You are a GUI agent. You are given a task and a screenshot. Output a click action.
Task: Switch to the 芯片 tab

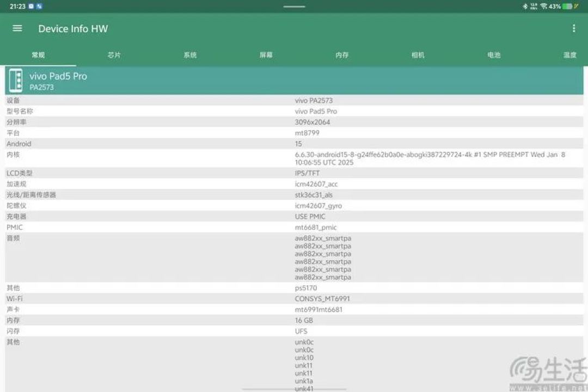point(114,55)
